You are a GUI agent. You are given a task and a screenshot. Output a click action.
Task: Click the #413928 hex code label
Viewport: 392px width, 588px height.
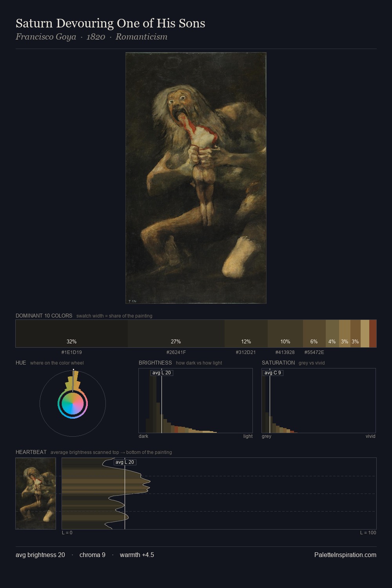[285, 352]
